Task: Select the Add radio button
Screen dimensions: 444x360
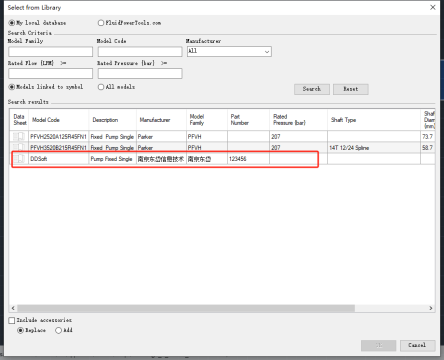Action: pyautogui.click(x=59, y=330)
